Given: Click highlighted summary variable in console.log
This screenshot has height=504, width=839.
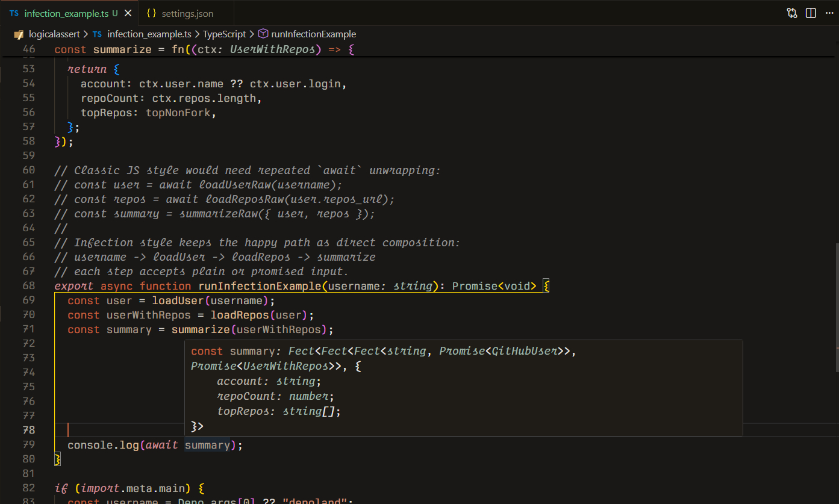Looking at the screenshot, I should pyautogui.click(x=207, y=445).
